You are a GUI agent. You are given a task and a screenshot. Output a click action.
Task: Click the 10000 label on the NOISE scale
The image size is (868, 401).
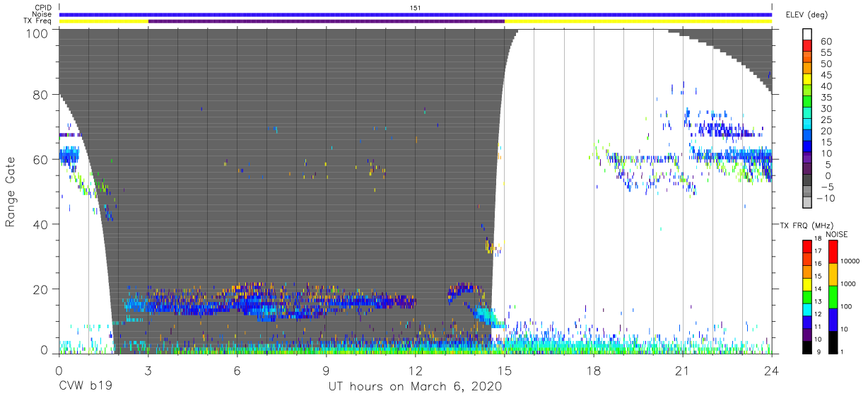pyautogui.click(x=851, y=261)
